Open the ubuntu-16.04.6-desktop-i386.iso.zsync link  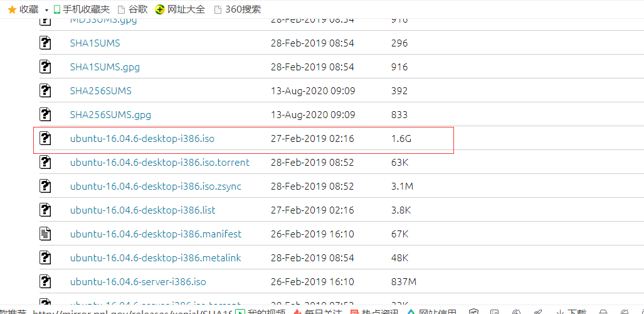(x=156, y=187)
